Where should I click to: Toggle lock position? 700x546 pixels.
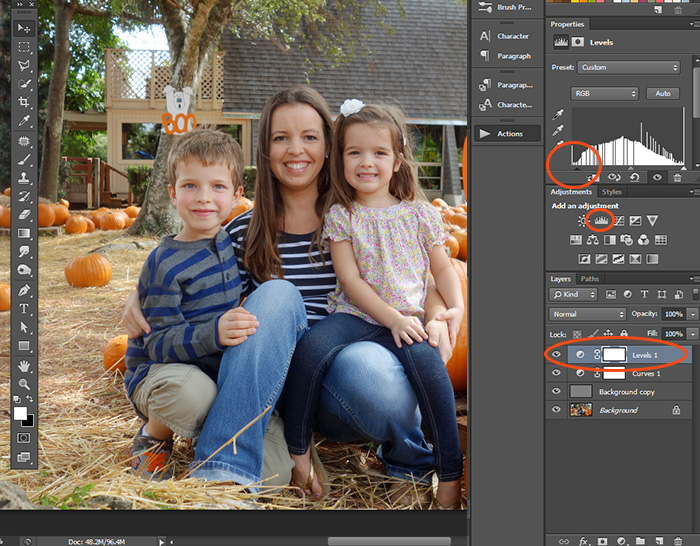coord(608,333)
